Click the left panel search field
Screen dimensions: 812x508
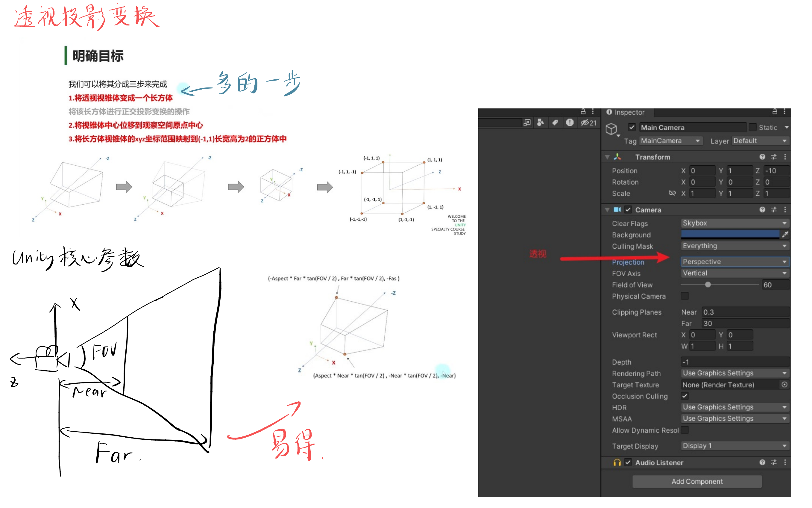pyautogui.click(x=500, y=123)
